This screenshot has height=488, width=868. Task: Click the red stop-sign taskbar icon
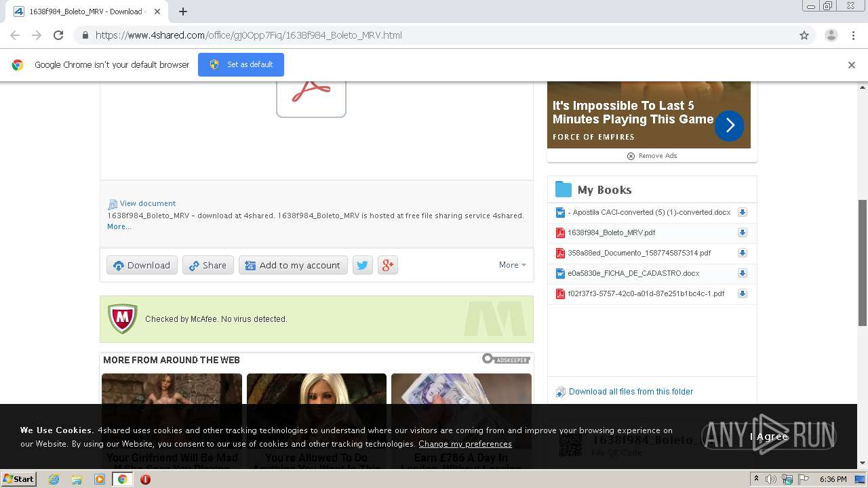tap(145, 479)
